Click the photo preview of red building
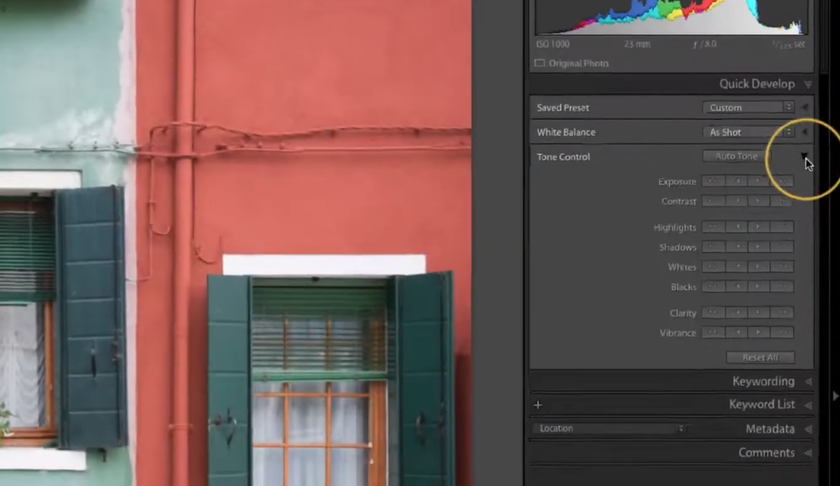 [x=236, y=243]
